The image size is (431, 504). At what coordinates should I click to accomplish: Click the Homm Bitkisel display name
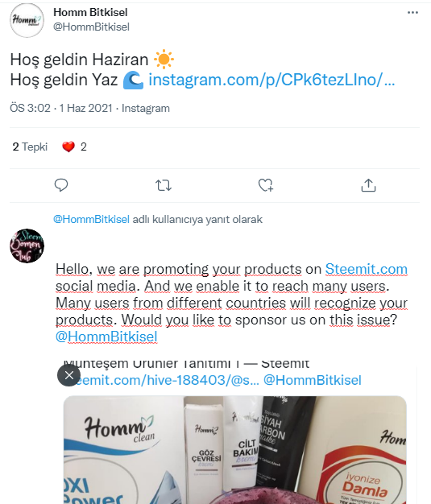point(90,12)
